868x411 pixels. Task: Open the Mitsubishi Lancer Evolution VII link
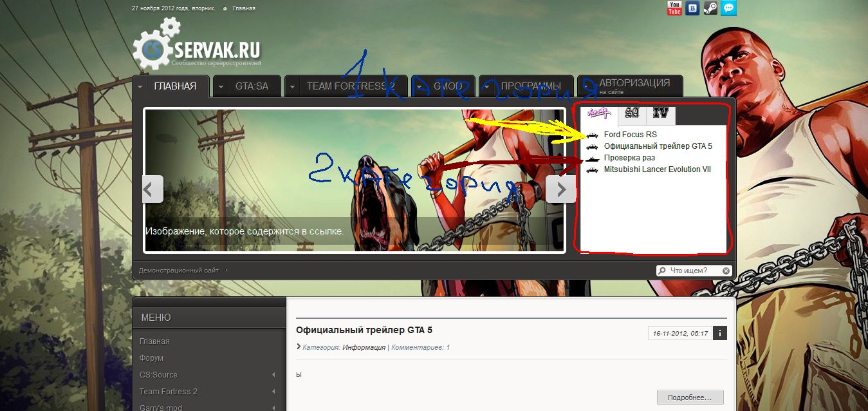point(656,169)
